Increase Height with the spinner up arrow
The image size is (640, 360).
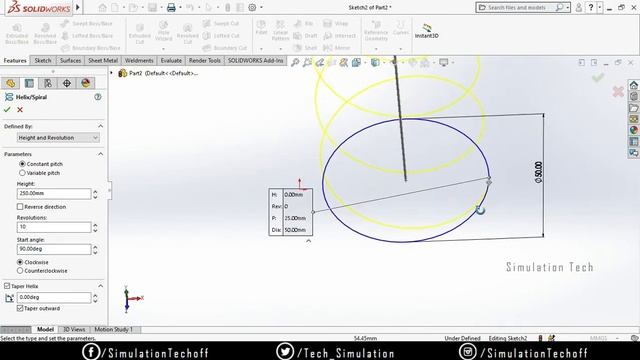(95, 191)
